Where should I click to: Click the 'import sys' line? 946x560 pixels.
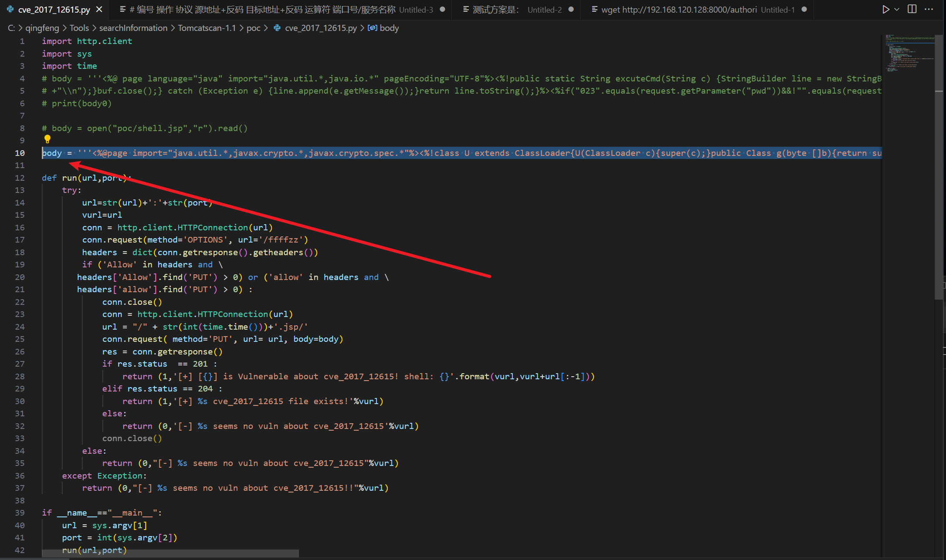pyautogui.click(x=67, y=54)
